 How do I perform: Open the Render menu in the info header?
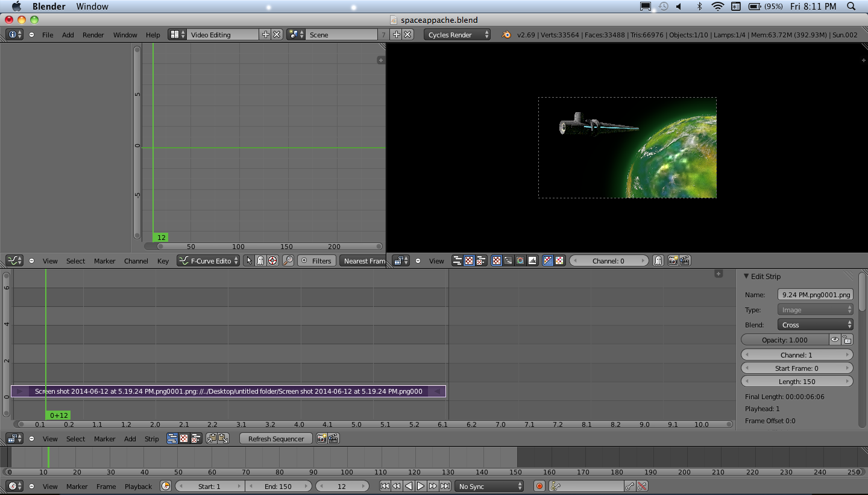(93, 35)
